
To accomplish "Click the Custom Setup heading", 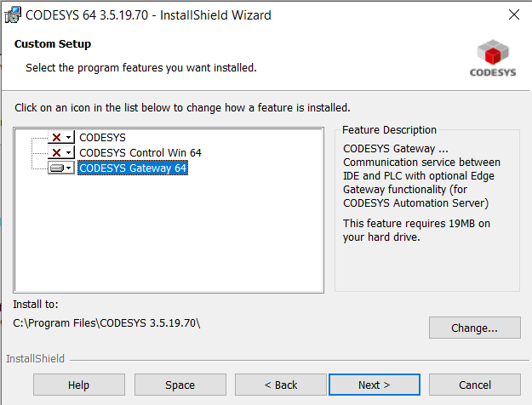I will click(53, 43).
